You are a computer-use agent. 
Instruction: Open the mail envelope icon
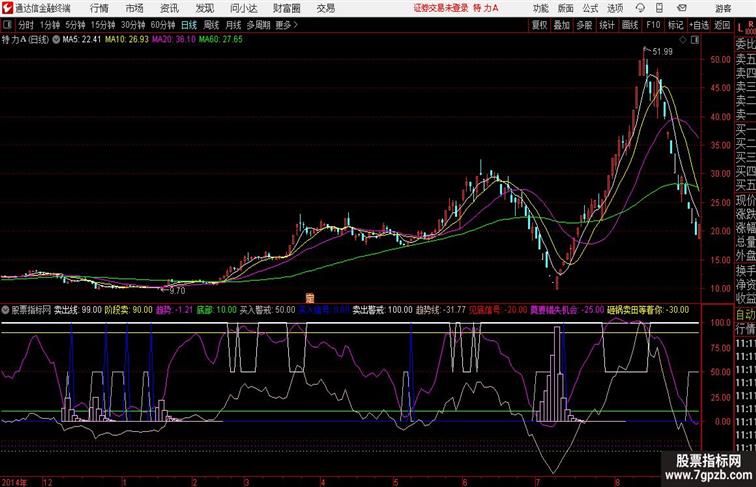(682, 8)
